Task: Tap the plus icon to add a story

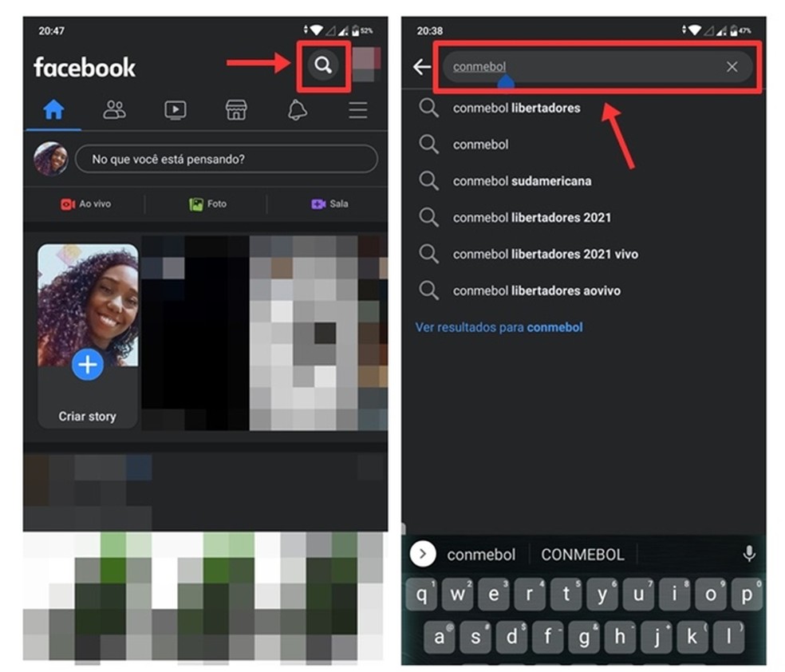Action: tap(88, 365)
